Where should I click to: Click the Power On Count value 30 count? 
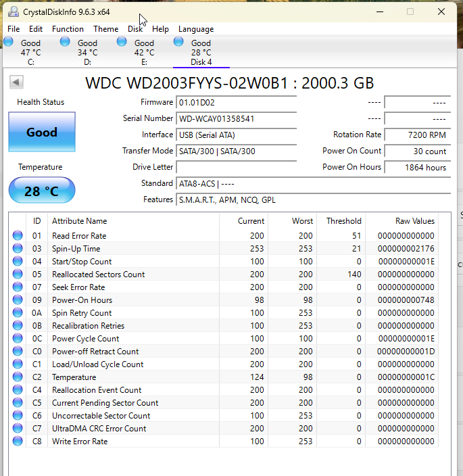(x=418, y=151)
